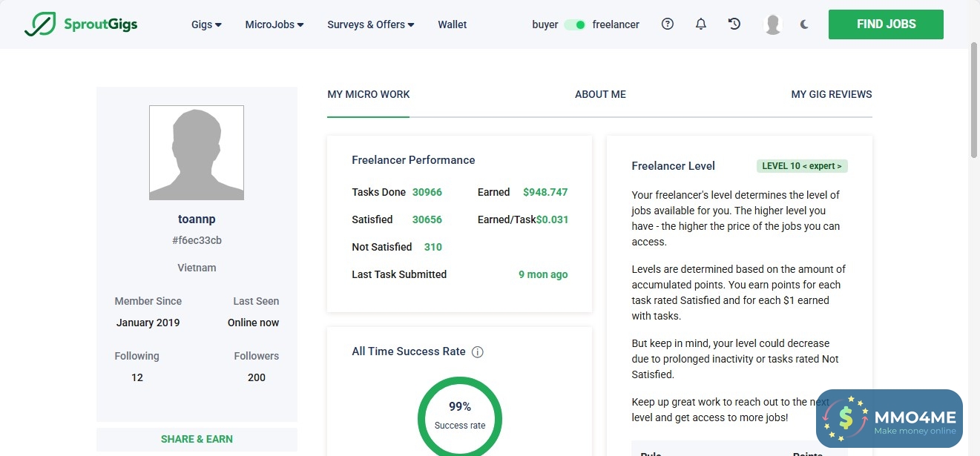Image resolution: width=980 pixels, height=456 pixels.
Task: Open the history clock icon
Action: point(734,24)
